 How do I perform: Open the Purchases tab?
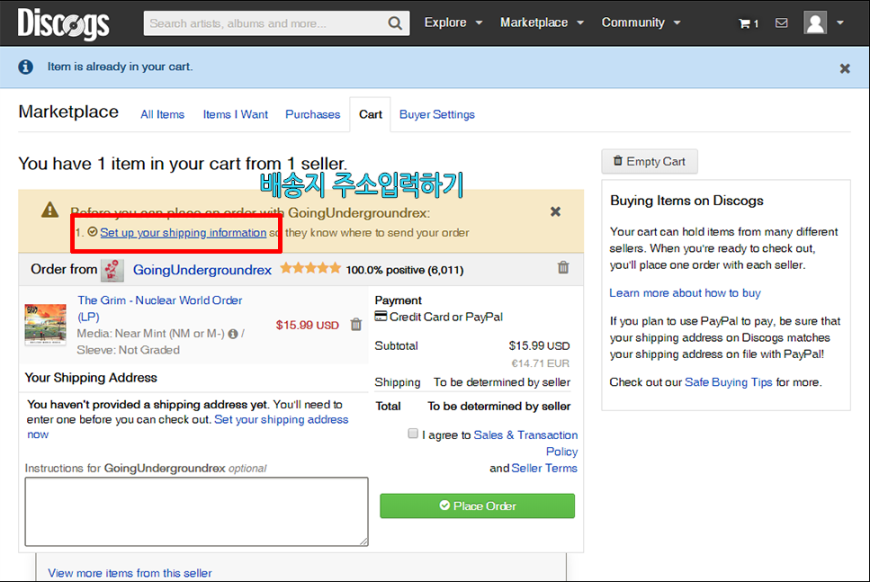point(313,114)
